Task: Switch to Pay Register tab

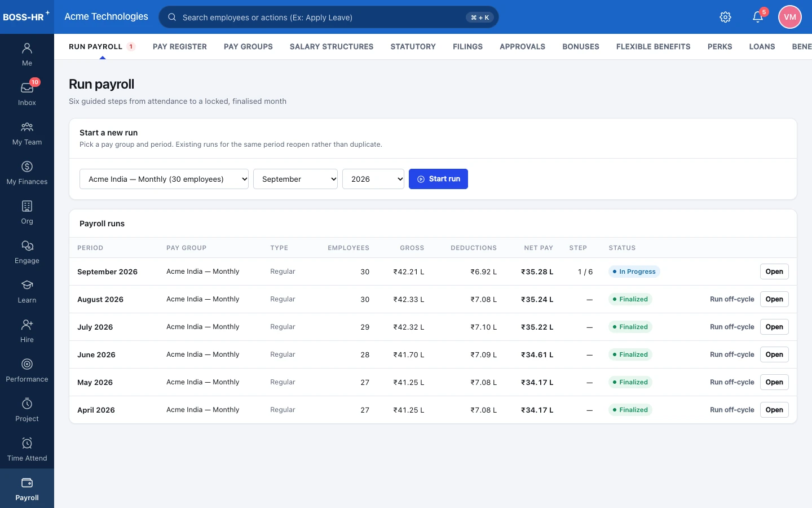Action: 180,47
